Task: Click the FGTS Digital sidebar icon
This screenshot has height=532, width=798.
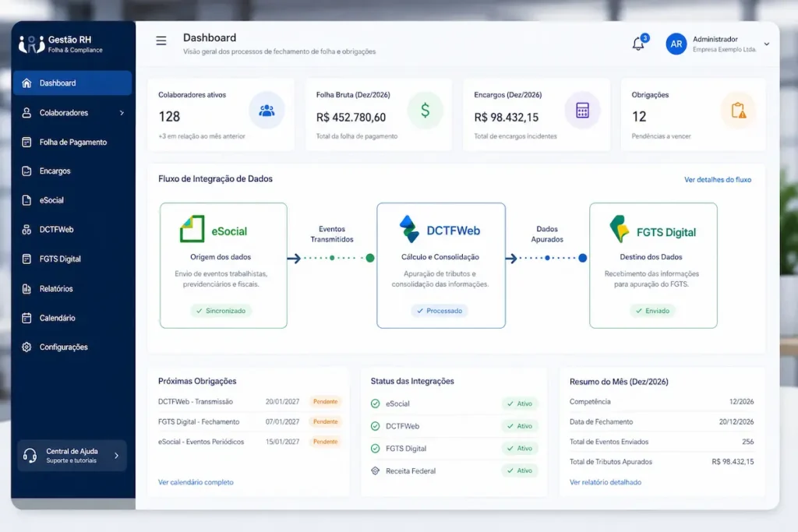Action: click(x=26, y=259)
